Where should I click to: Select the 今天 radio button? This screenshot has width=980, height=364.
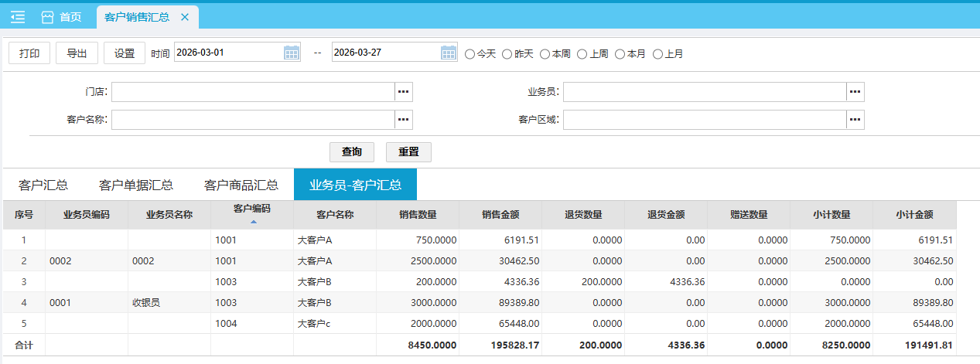[470, 54]
